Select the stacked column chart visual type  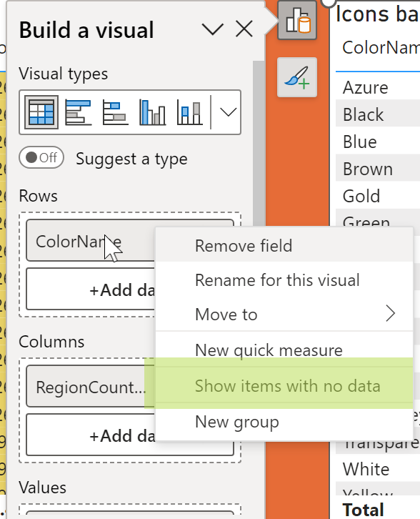pyautogui.click(x=189, y=112)
